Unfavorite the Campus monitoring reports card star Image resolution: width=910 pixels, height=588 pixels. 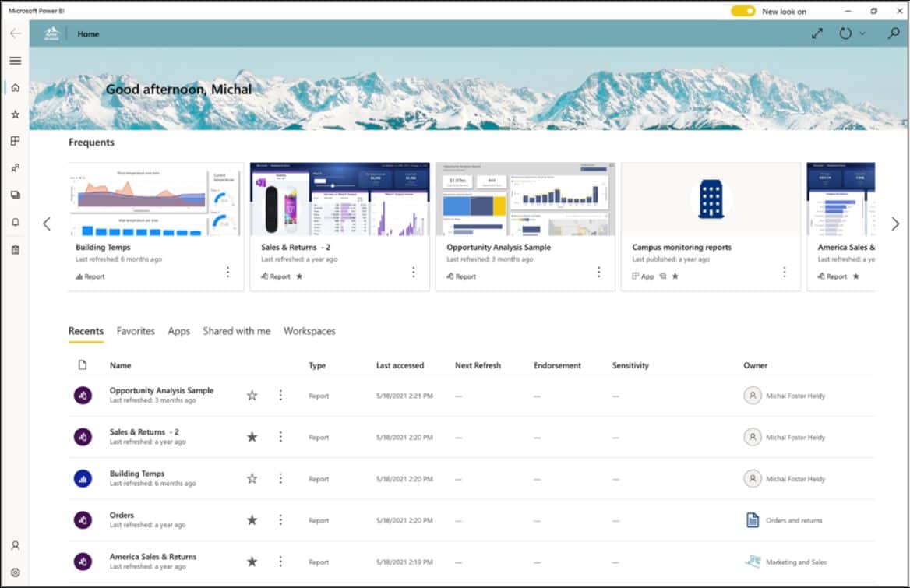(675, 276)
